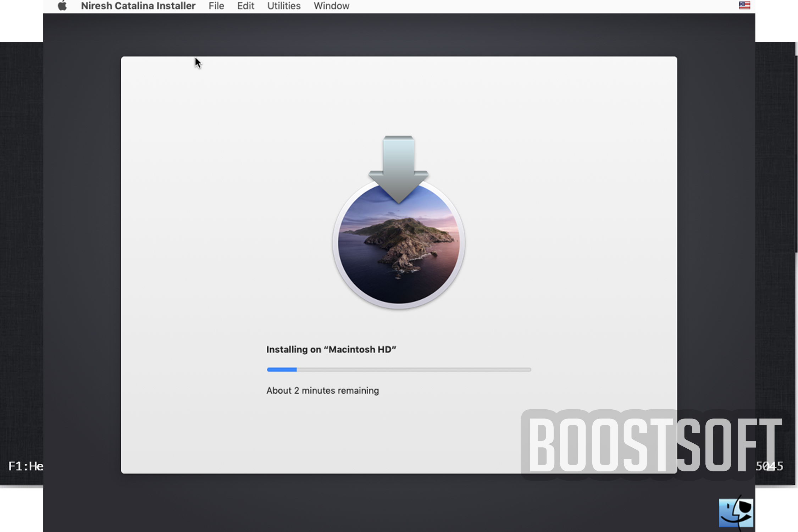The image size is (798, 532).
Task: Open the Niresh Catalina Installer menu
Action: [x=138, y=6]
